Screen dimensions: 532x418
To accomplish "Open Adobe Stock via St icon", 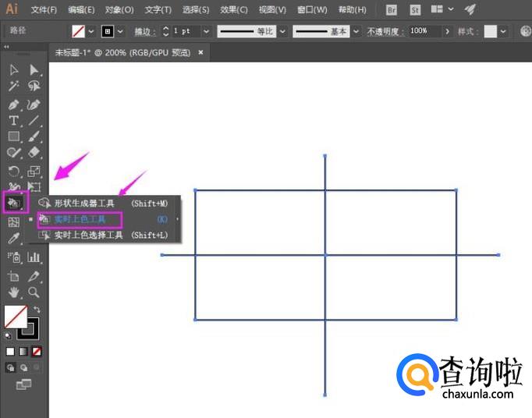I will [x=415, y=10].
